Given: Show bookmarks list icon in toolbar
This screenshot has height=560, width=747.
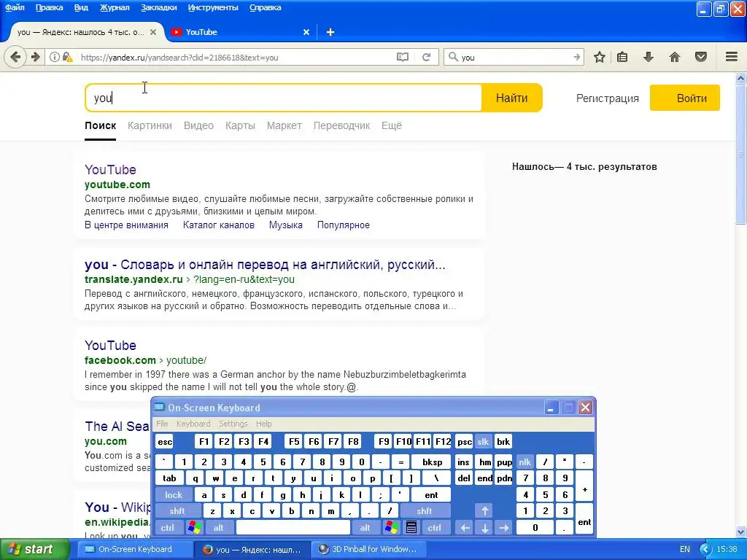Looking at the screenshot, I should point(622,57).
